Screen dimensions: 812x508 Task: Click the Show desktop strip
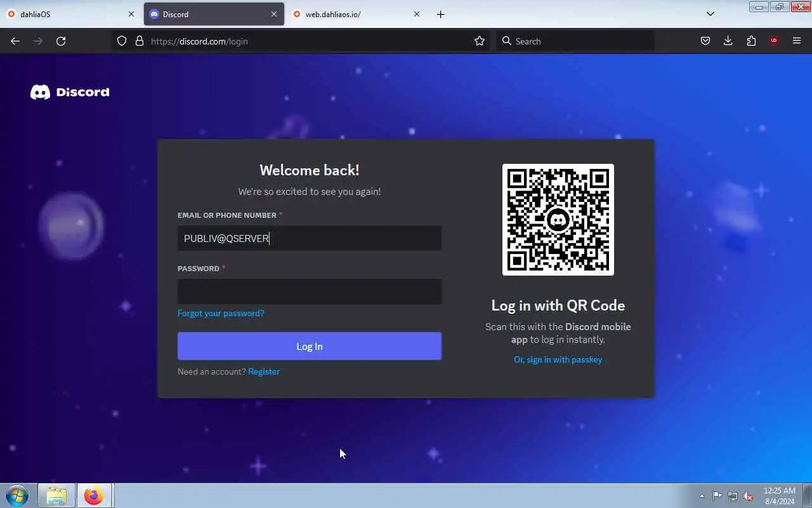[807, 496]
